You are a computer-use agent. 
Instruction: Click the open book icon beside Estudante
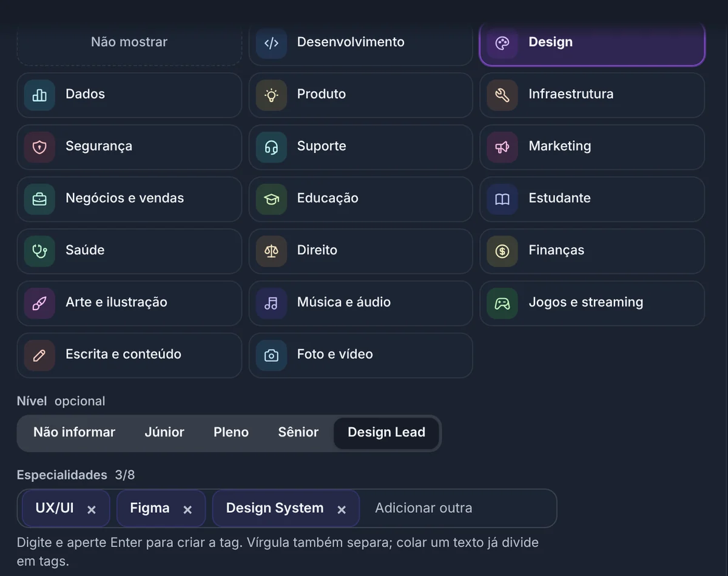click(x=502, y=199)
